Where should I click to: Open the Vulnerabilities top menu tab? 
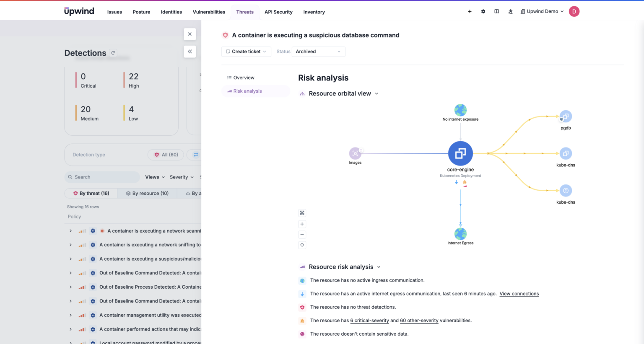[209, 12]
